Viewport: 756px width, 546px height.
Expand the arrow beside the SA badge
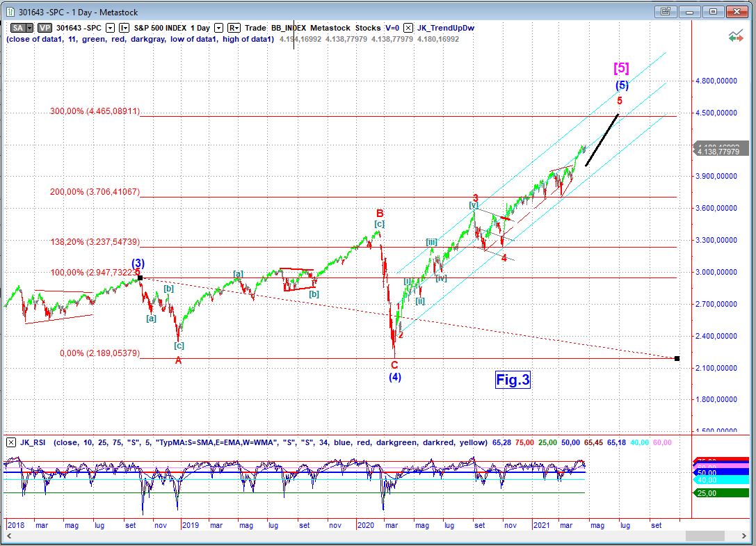coord(30,28)
